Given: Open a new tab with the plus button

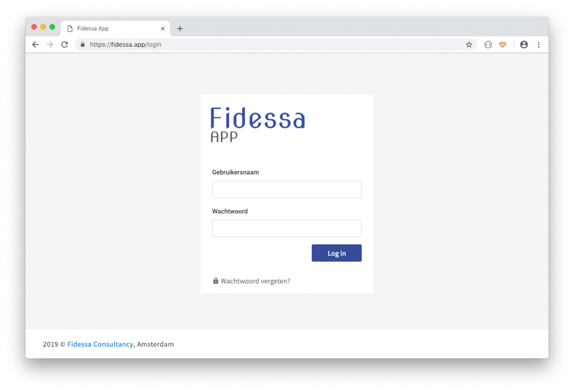Looking at the screenshot, I should coord(180,29).
